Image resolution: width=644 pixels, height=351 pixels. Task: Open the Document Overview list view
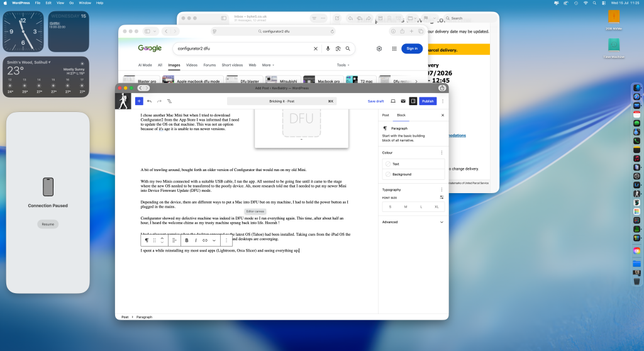point(169,101)
